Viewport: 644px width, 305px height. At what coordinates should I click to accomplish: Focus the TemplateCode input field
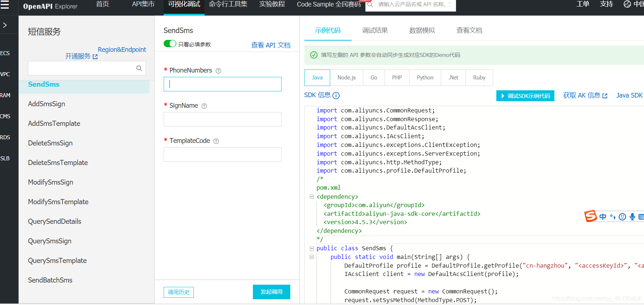pos(222,154)
